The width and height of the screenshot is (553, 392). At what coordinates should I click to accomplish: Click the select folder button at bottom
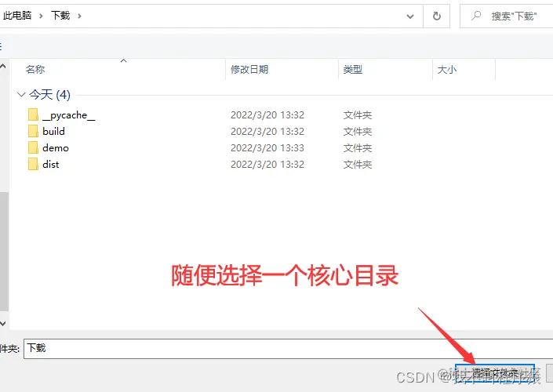[x=495, y=373]
